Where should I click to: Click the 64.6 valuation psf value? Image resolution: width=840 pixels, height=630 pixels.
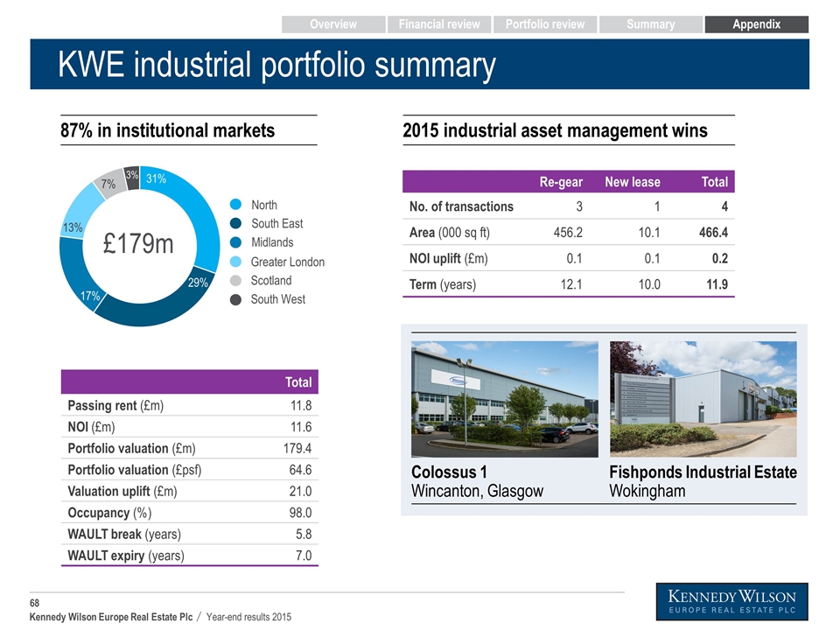(x=300, y=470)
